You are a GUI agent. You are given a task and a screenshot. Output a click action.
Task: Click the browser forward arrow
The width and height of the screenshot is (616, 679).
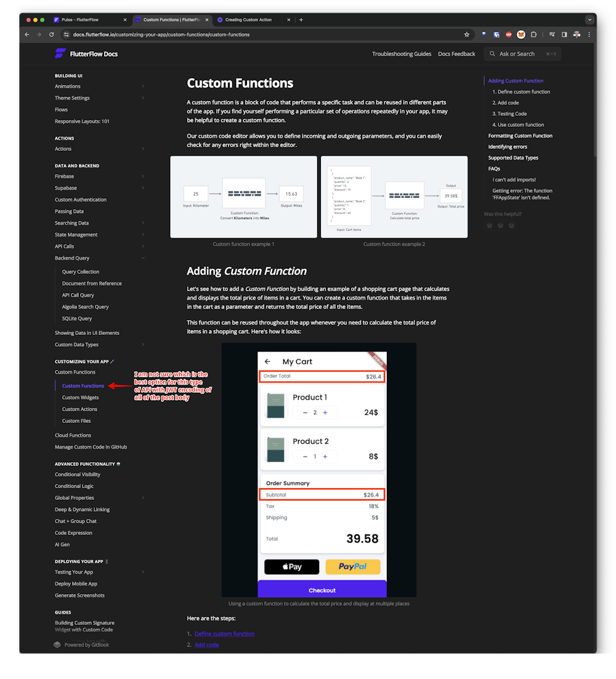39,34
